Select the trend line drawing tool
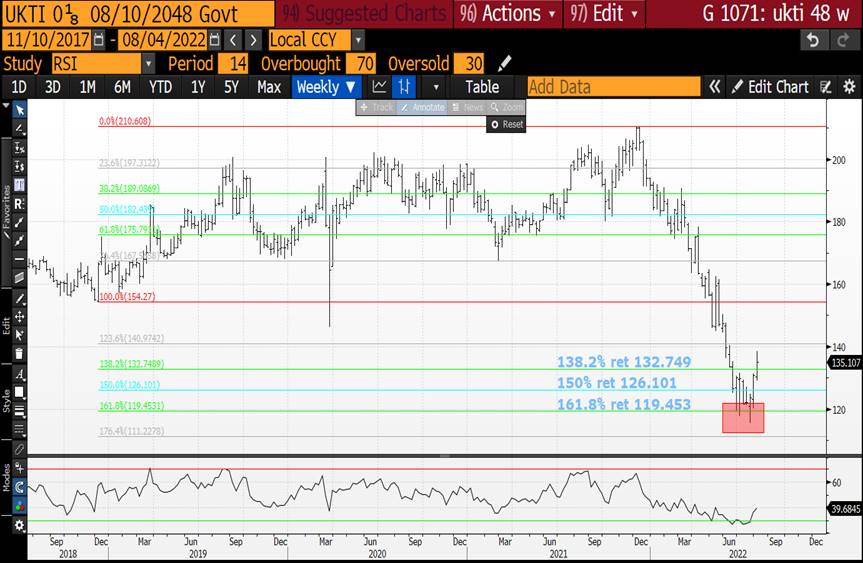 point(19,129)
